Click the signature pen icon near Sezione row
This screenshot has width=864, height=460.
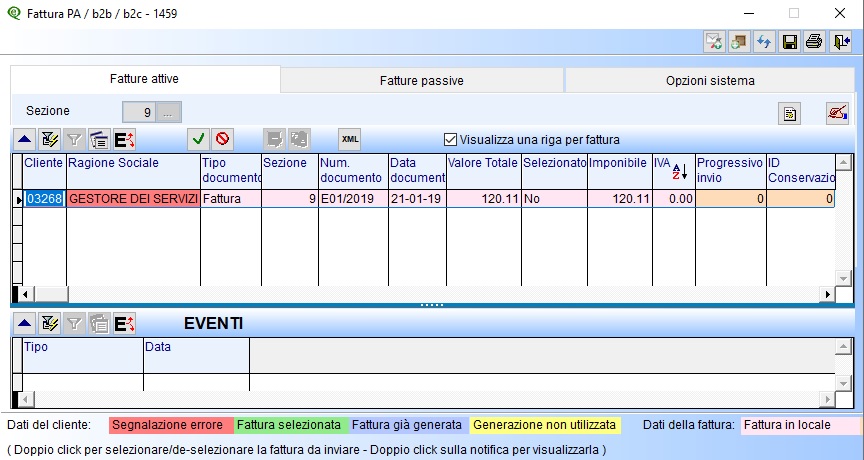click(837, 113)
